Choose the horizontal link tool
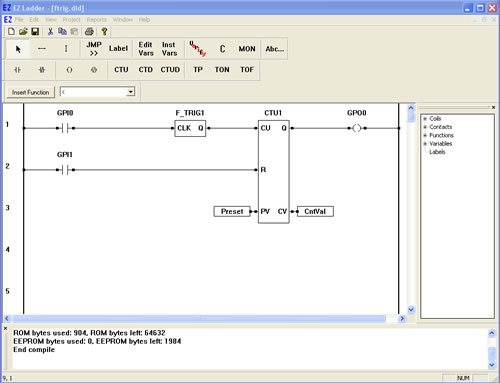 (42, 49)
